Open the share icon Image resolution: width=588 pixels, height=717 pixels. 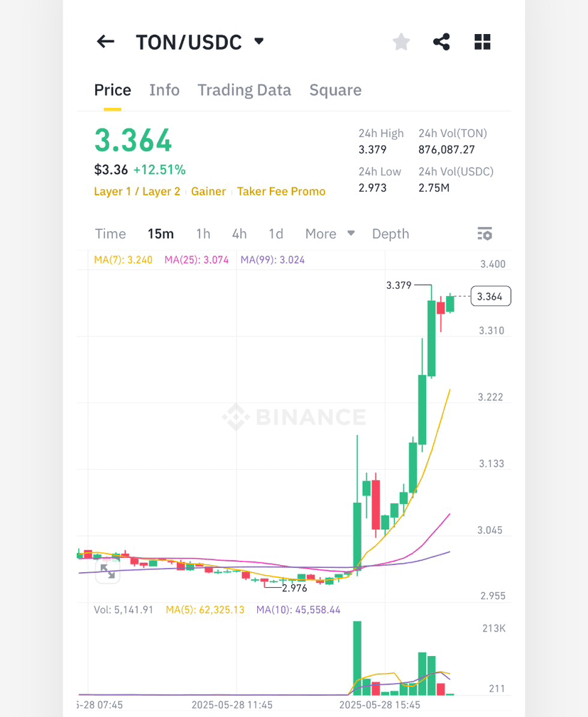pos(442,42)
